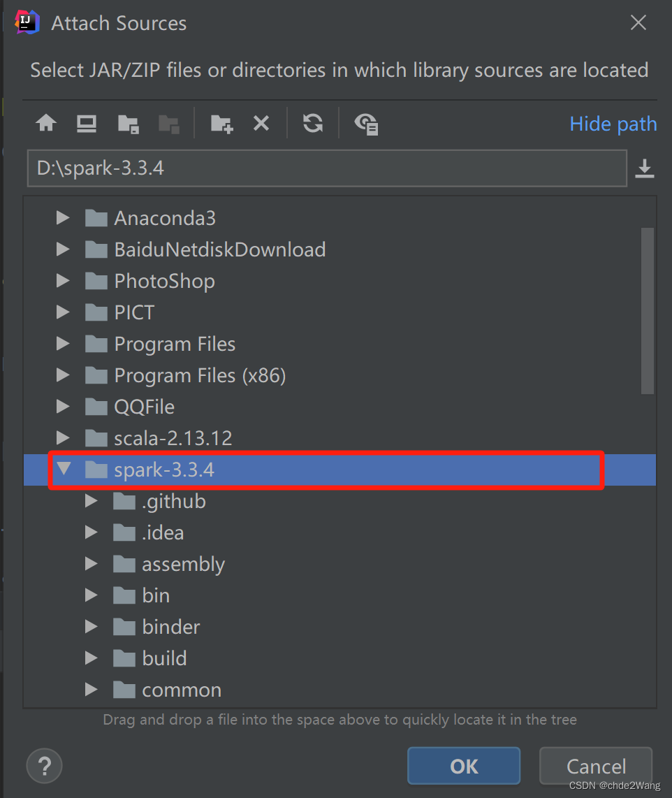Open the Help question mark button
This screenshot has height=798, width=672.
(x=44, y=765)
